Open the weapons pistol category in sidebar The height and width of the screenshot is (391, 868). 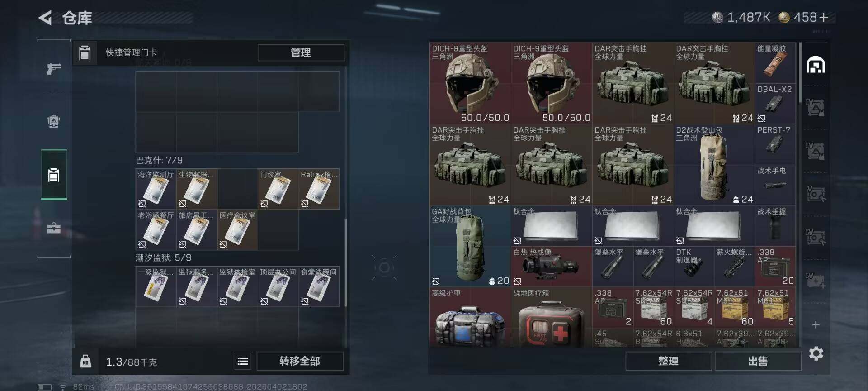(x=54, y=69)
